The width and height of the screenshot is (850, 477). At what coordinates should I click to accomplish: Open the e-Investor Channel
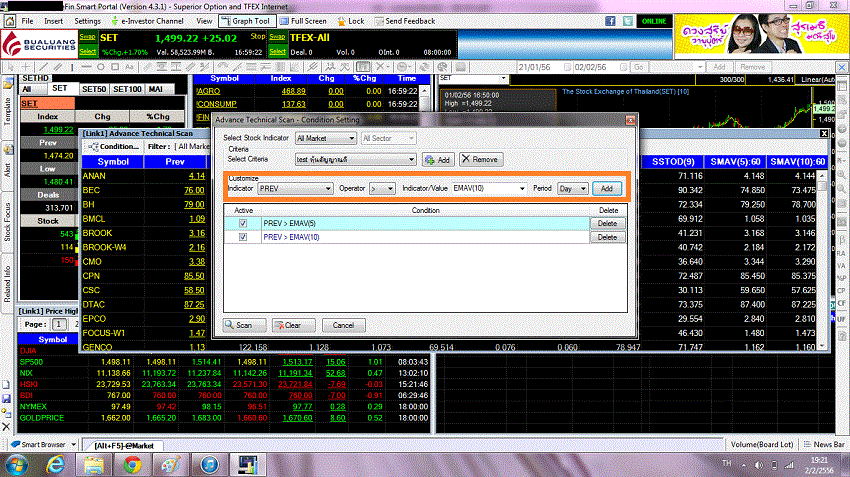147,21
